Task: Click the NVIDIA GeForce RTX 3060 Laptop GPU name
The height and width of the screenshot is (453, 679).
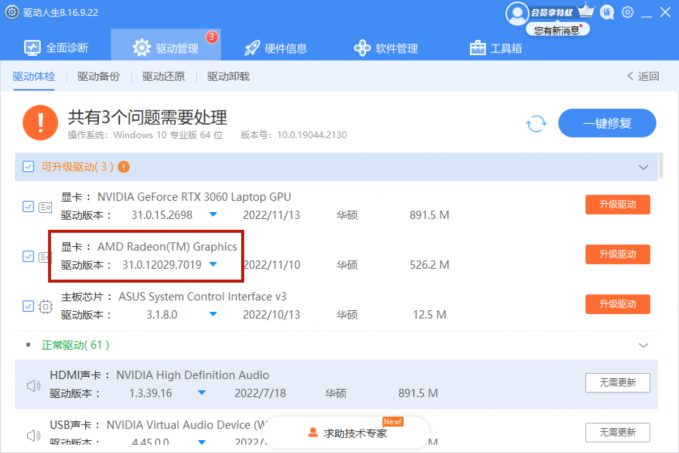Action: 194,197
